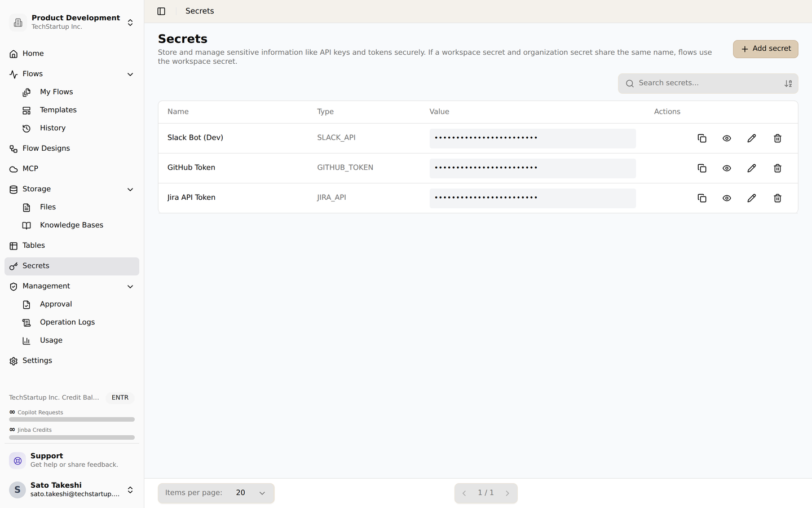Click the GitHub Token name
The width and height of the screenshot is (812, 508).
[x=191, y=168]
